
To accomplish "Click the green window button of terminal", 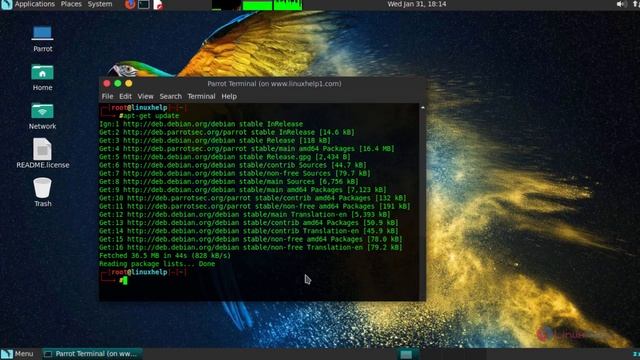I will [x=118, y=83].
